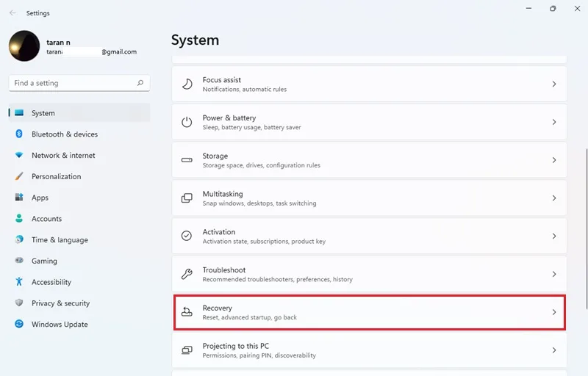Expand Projecting to this PC chevron
The width and height of the screenshot is (588, 376).
tap(554, 350)
